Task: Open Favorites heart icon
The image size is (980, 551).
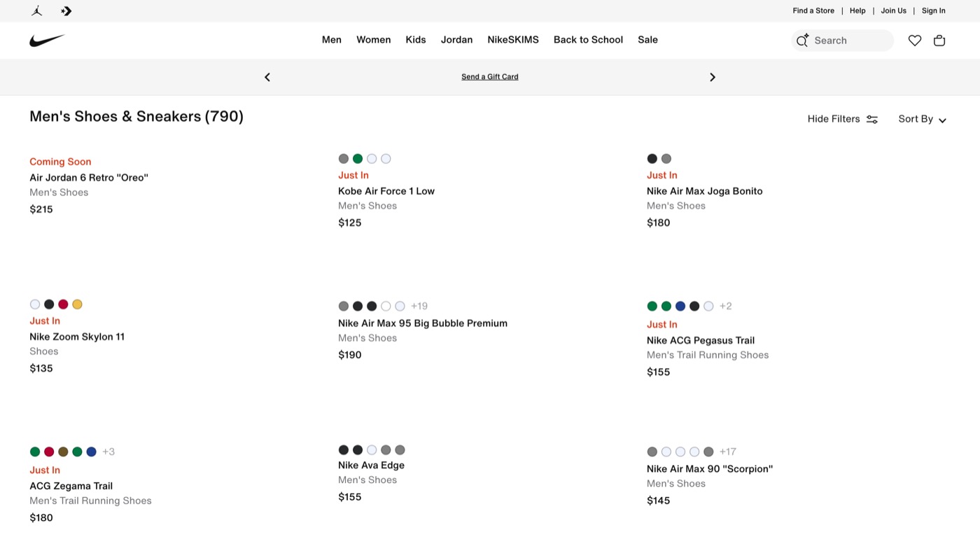Action: [x=915, y=41]
